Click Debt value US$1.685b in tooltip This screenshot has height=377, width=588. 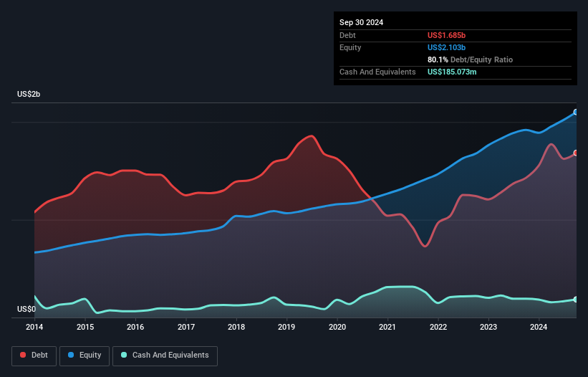pyautogui.click(x=446, y=35)
